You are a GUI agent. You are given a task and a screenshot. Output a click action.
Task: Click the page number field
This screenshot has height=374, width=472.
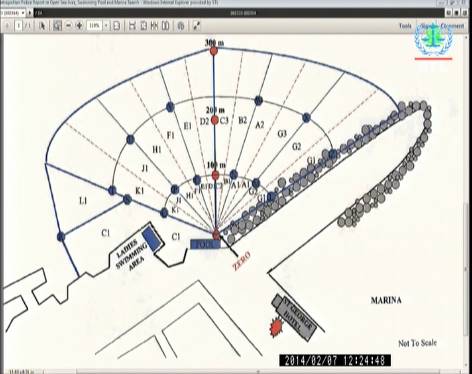[x=19, y=26]
